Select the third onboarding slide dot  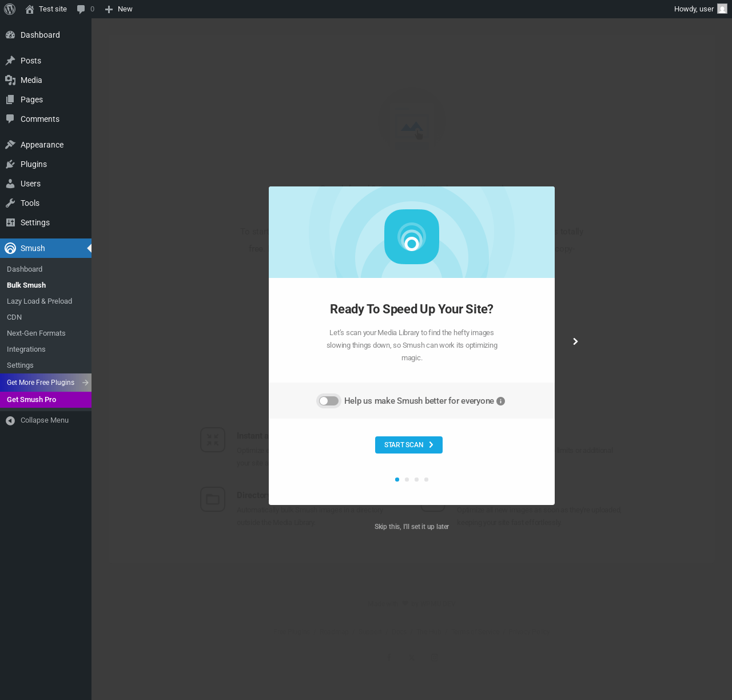[416, 479]
